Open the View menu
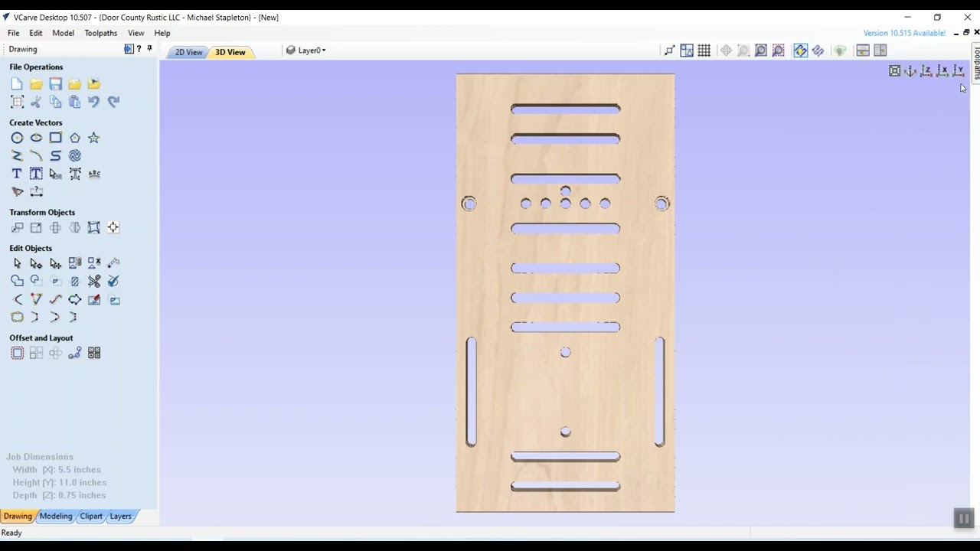980x551 pixels. pos(136,33)
